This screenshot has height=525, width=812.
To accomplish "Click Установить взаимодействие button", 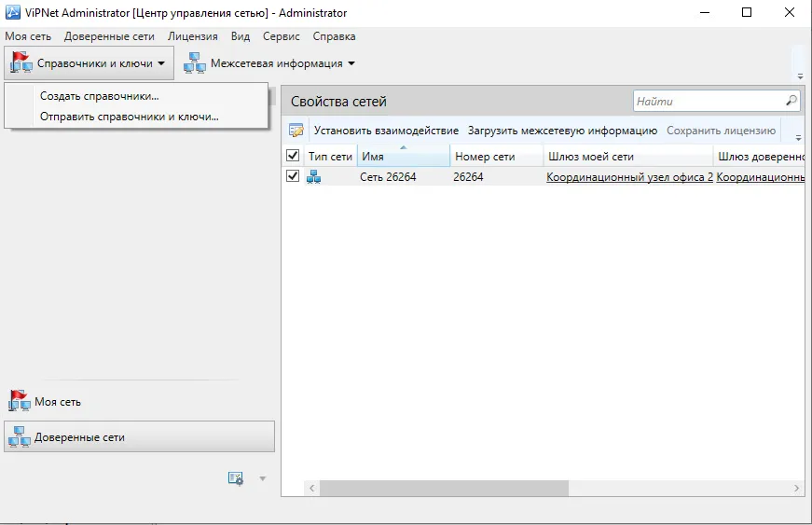I will (x=386, y=131).
